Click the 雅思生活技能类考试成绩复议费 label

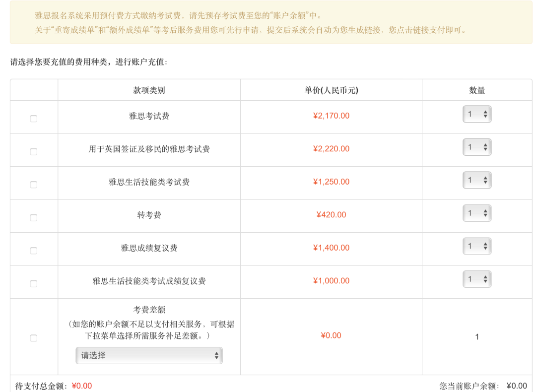click(149, 281)
